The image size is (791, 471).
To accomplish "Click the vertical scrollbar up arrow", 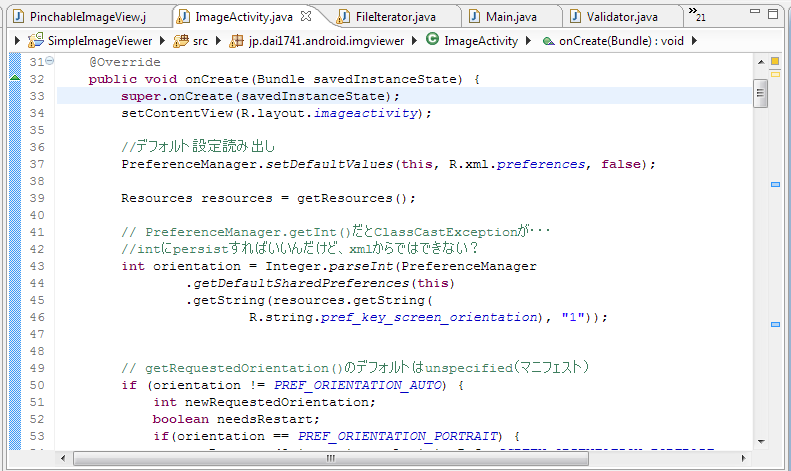I will click(761, 62).
